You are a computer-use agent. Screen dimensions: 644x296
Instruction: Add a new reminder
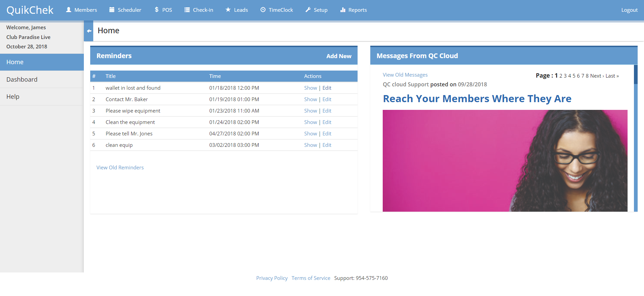(x=339, y=56)
